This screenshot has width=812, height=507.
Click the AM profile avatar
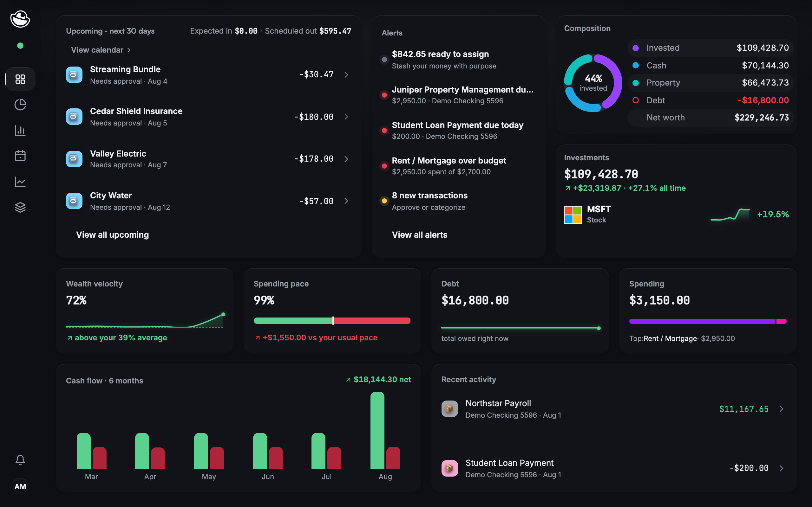(x=20, y=486)
